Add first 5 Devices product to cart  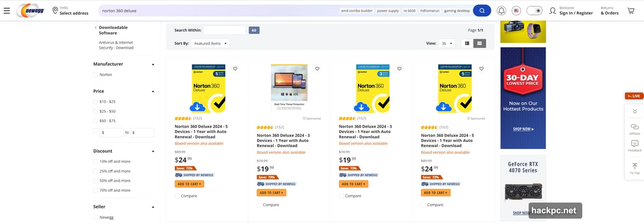pyautogui.click(x=189, y=184)
